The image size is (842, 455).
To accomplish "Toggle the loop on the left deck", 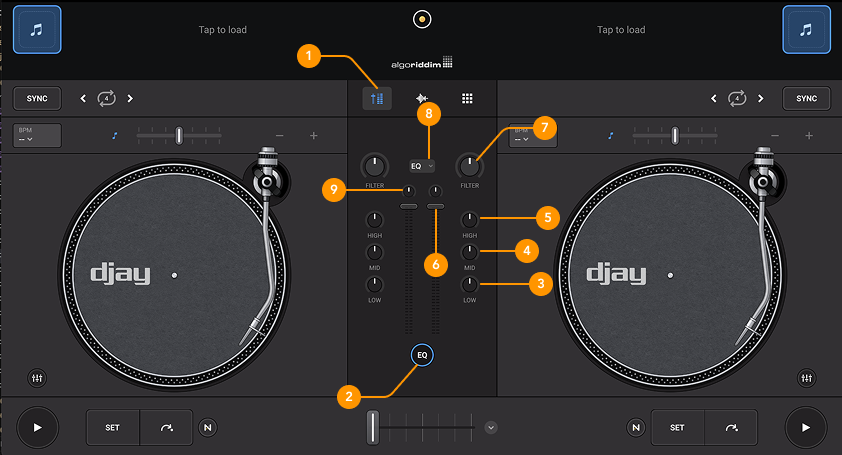I will [x=106, y=98].
